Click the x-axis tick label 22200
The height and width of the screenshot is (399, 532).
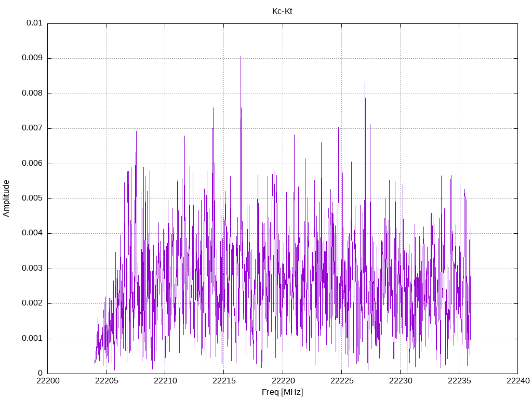[x=47, y=381]
